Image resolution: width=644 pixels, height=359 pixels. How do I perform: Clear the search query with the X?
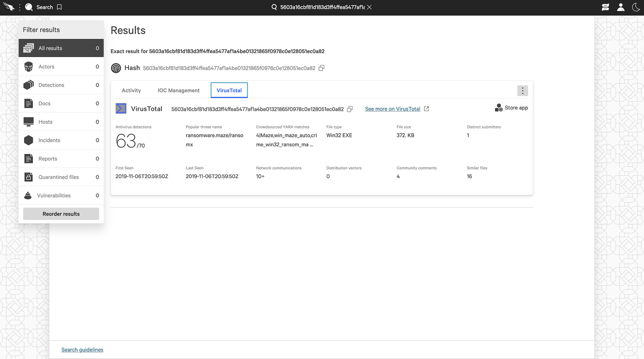click(370, 7)
